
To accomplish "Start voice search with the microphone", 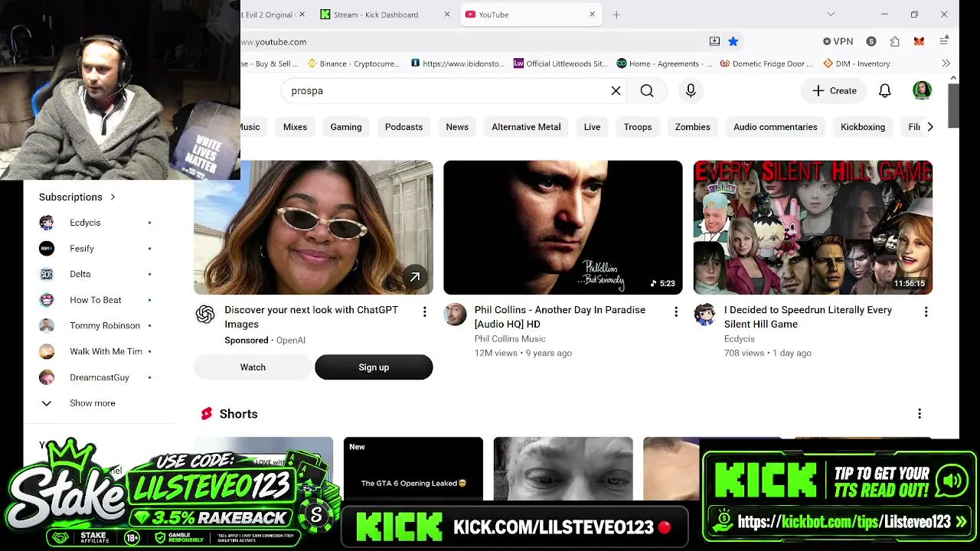I will click(x=691, y=91).
